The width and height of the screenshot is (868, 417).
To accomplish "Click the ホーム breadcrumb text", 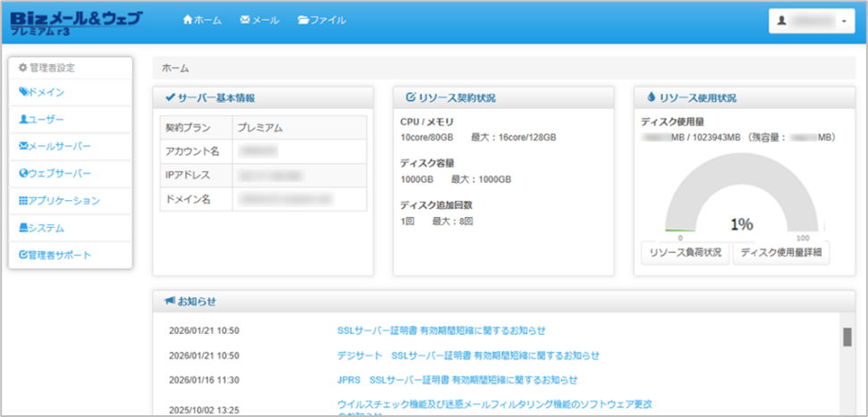I will tap(175, 68).
